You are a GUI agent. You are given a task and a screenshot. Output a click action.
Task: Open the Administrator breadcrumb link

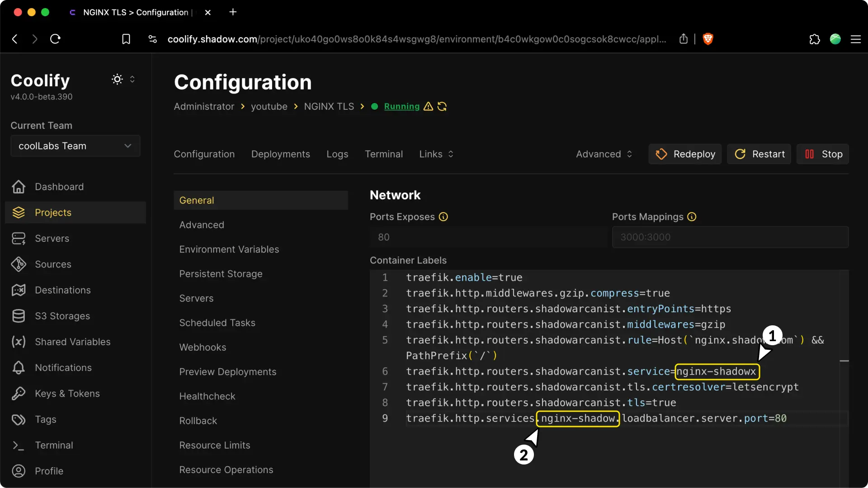[x=204, y=106]
